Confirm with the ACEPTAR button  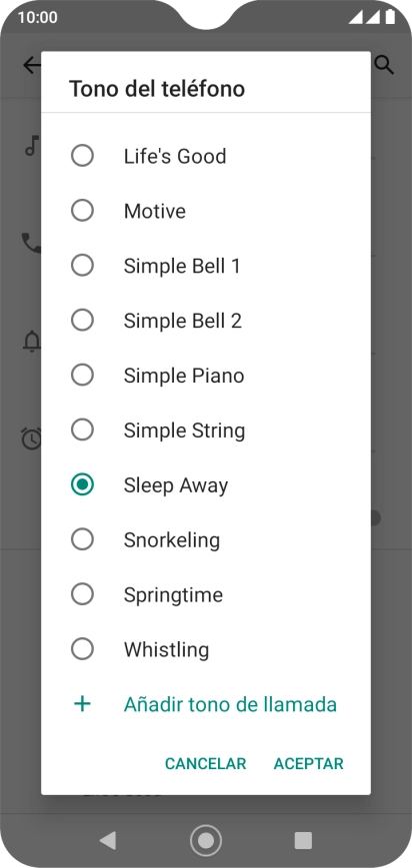(309, 764)
